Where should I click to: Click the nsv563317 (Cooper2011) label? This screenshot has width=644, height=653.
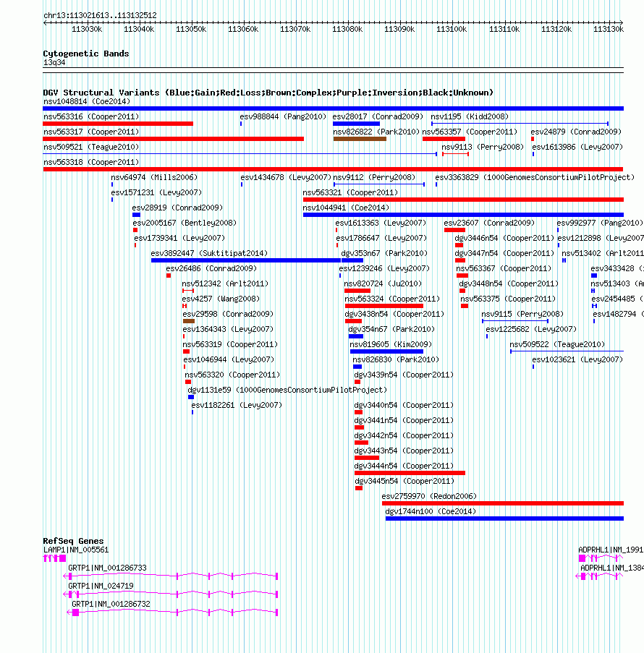pos(91,132)
